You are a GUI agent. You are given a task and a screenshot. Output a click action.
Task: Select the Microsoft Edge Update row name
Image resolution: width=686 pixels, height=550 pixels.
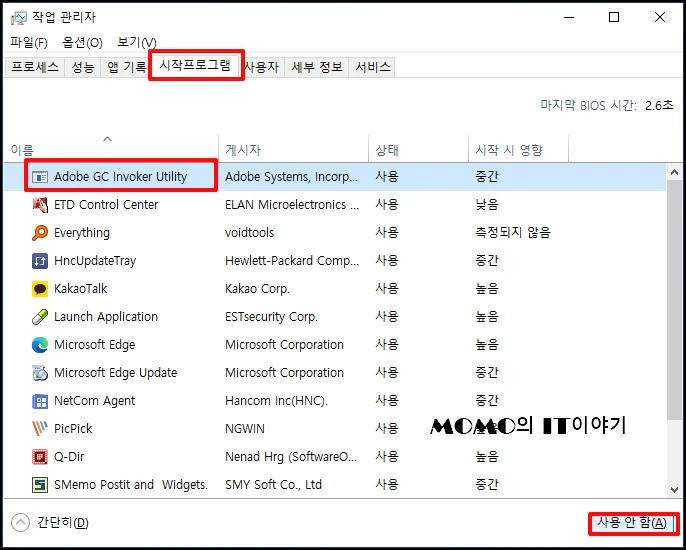(x=116, y=373)
